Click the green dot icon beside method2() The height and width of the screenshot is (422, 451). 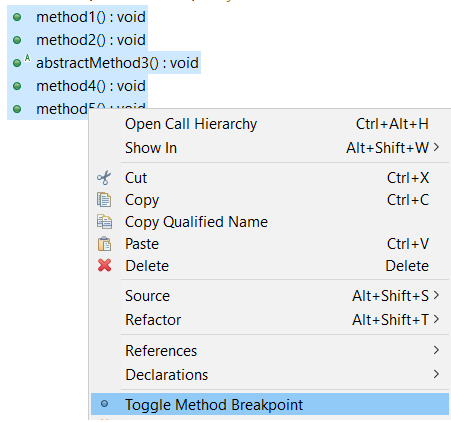pyautogui.click(x=17, y=40)
